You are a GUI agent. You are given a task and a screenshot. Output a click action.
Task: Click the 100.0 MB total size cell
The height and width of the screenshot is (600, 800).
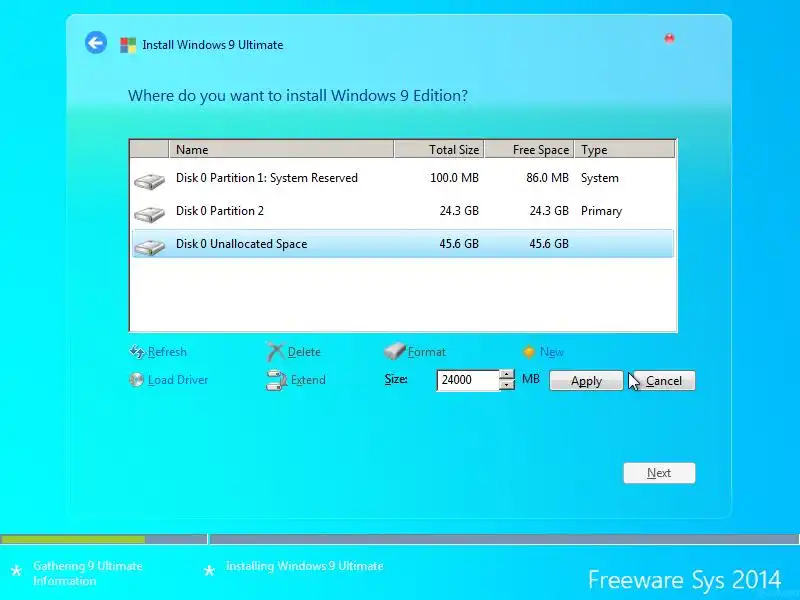tap(454, 178)
